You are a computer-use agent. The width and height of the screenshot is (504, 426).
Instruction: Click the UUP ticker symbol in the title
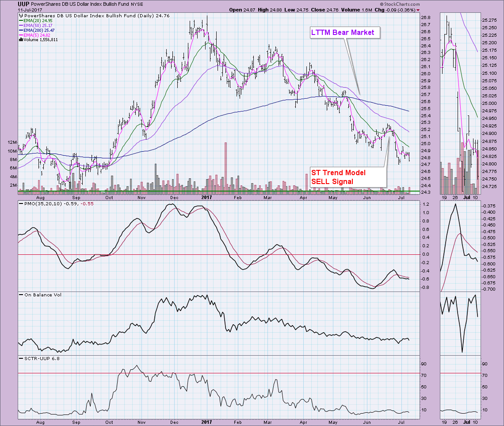[x=23, y=4]
